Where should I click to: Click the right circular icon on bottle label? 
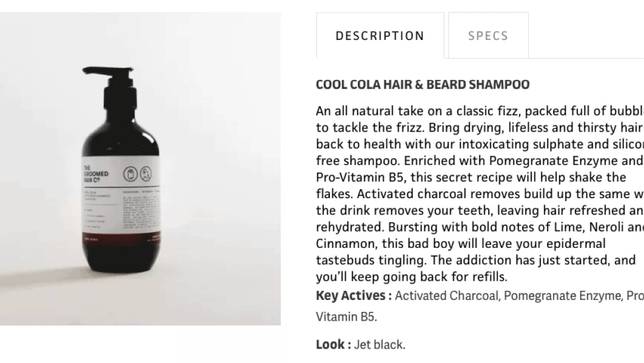[x=146, y=174]
